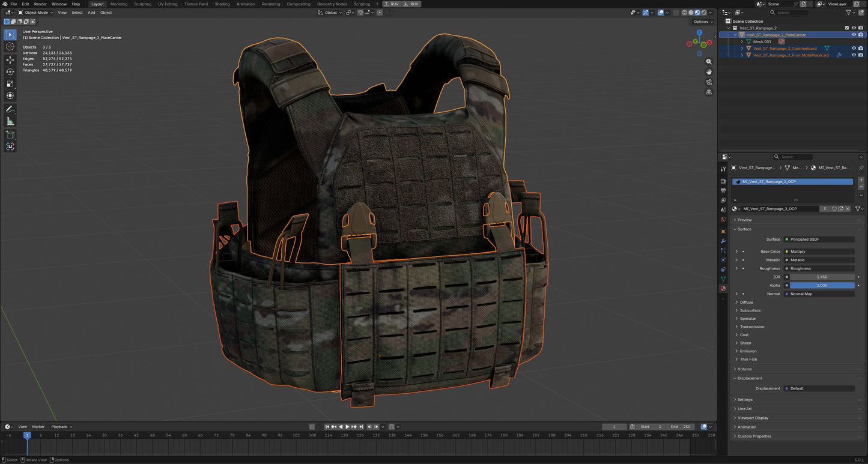Select the Scale tool in the toolbar
This screenshot has height=464, width=868.
[x=10, y=84]
